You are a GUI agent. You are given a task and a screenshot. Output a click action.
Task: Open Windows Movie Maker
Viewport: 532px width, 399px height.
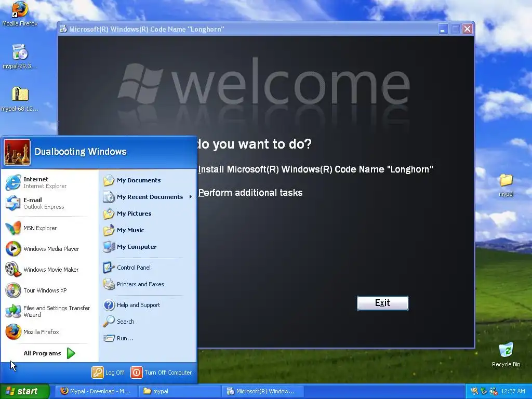(x=49, y=270)
